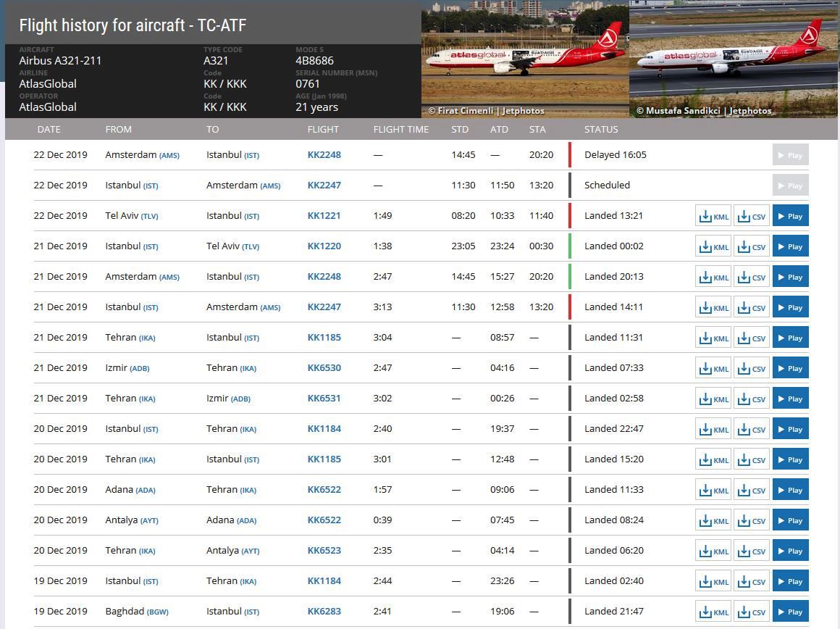This screenshot has width=840, height=629.
Task: Download CSV for KK1184 landed 22:47
Action: [752, 429]
